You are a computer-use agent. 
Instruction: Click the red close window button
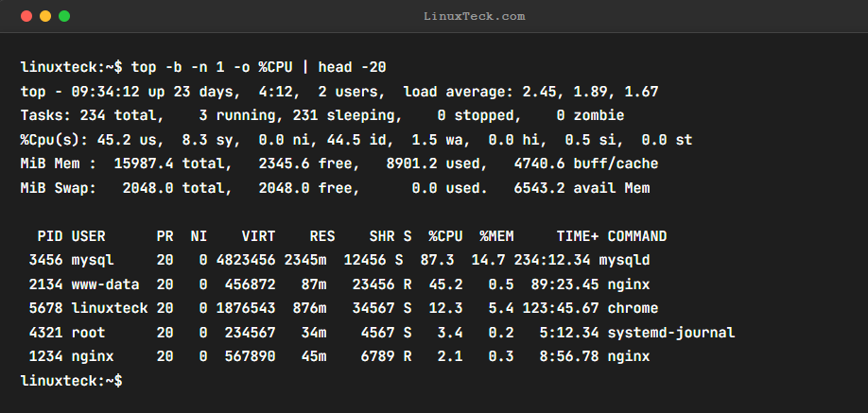point(26,16)
